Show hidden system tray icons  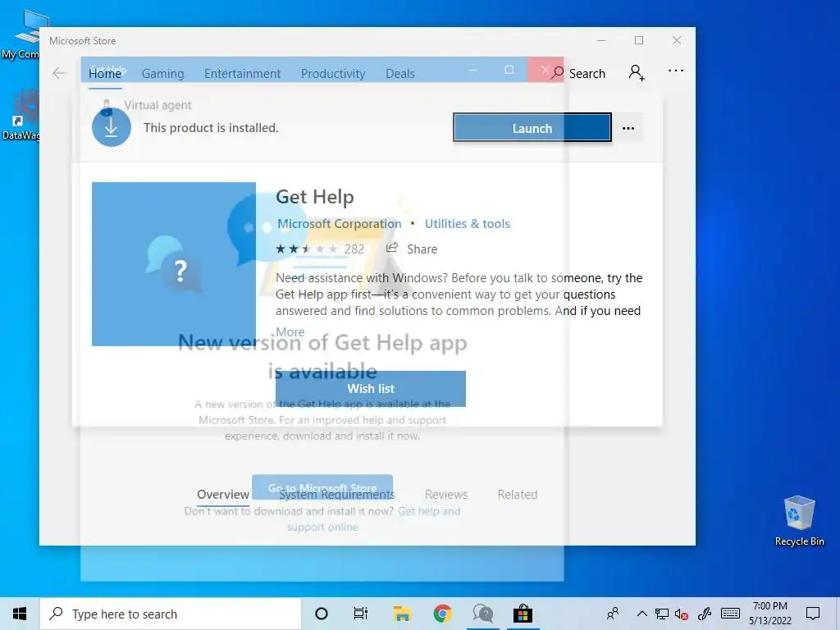[641, 614]
